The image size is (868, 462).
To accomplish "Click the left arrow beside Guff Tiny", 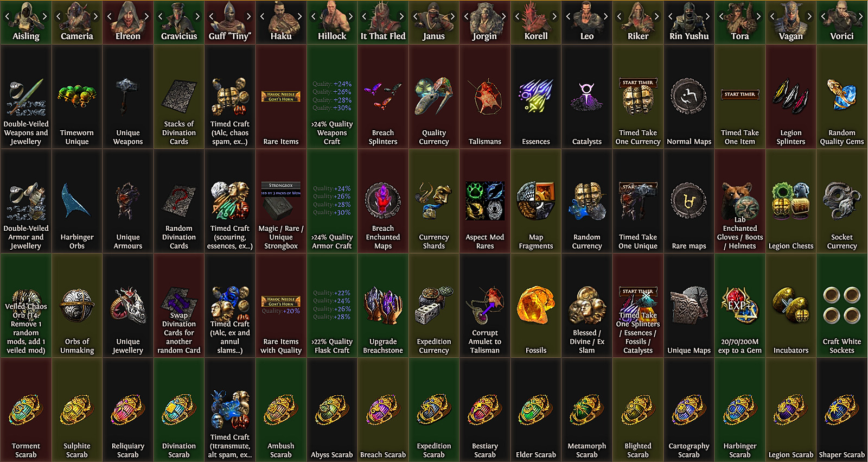I will [212, 16].
